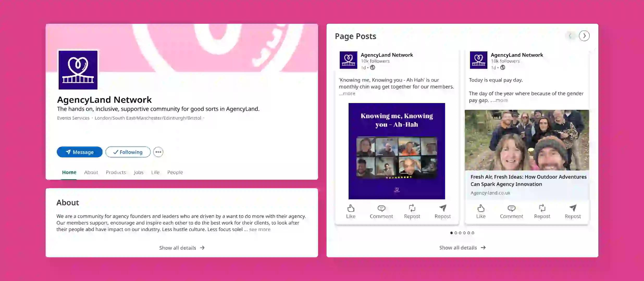
Task: Expand the Knowing me post with ...more
Action: click(347, 94)
